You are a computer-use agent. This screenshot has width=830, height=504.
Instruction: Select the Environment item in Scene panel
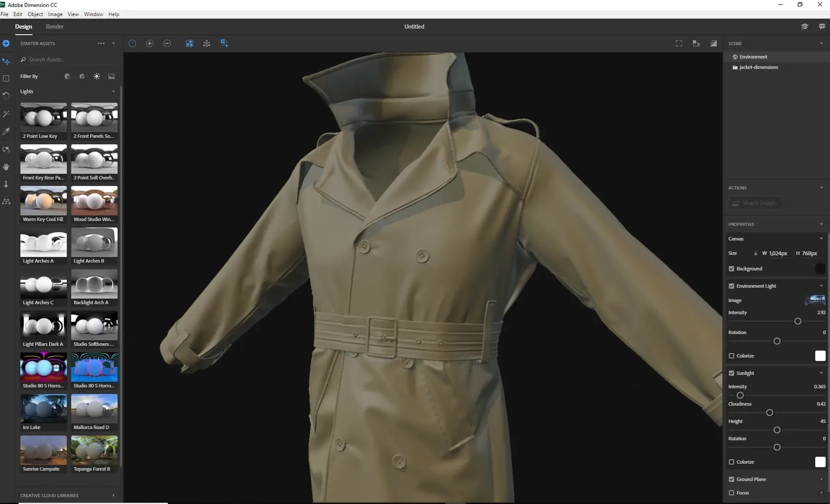pos(753,56)
